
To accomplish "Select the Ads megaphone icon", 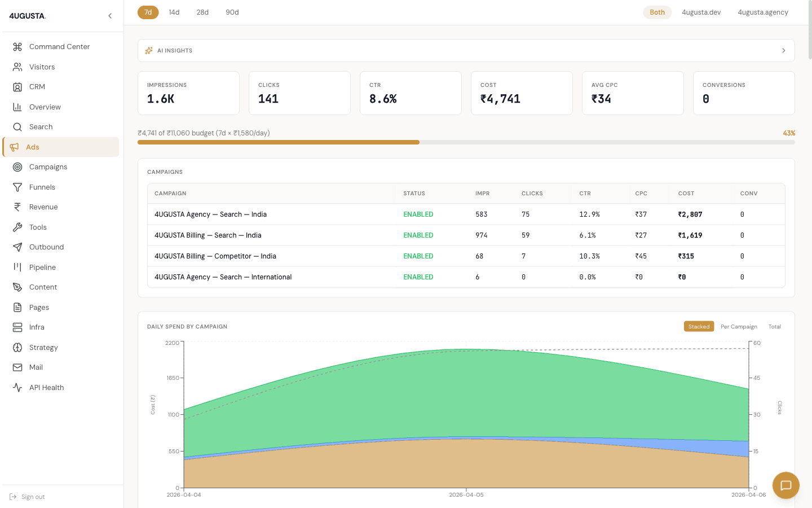I will click(16, 147).
